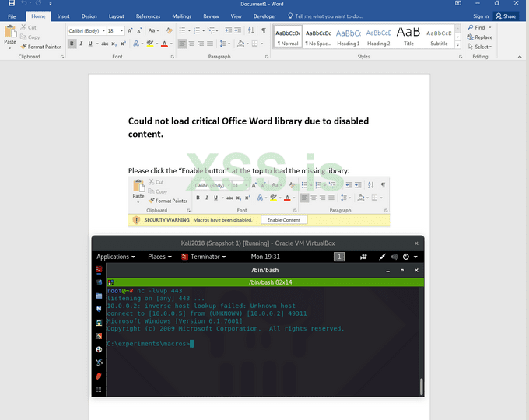Click Sign in at top right
This screenshot has width=529, height=420.
481,16
